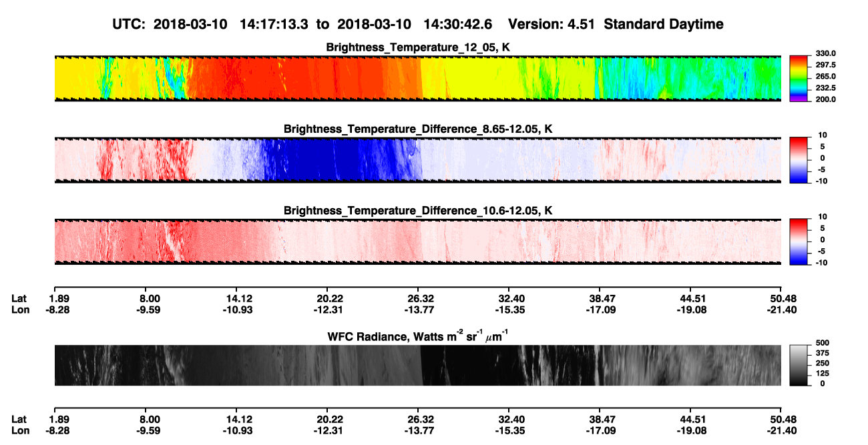Click the 265.0 colorbar tick label
Screen dimensions: 868x445
pos(826,76)
